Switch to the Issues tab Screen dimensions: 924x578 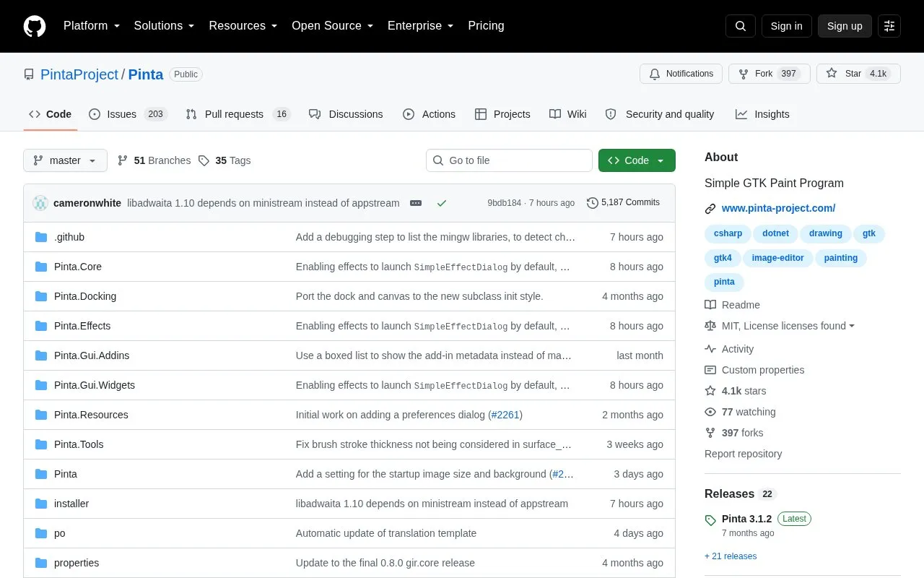[128, 114]
